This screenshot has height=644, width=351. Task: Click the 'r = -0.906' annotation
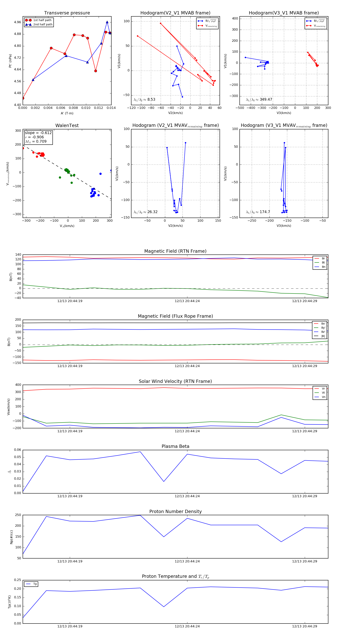[35, 137]
